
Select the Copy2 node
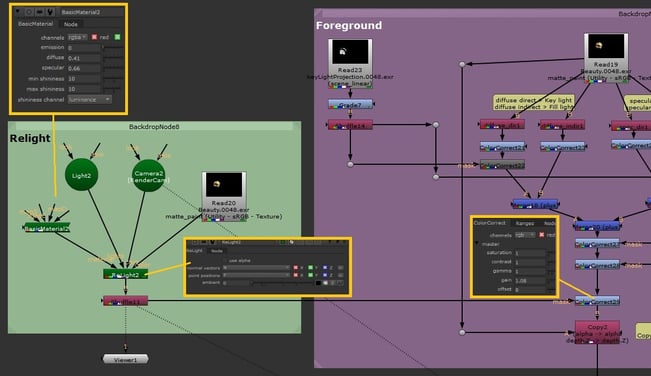[x=597, y=332]
